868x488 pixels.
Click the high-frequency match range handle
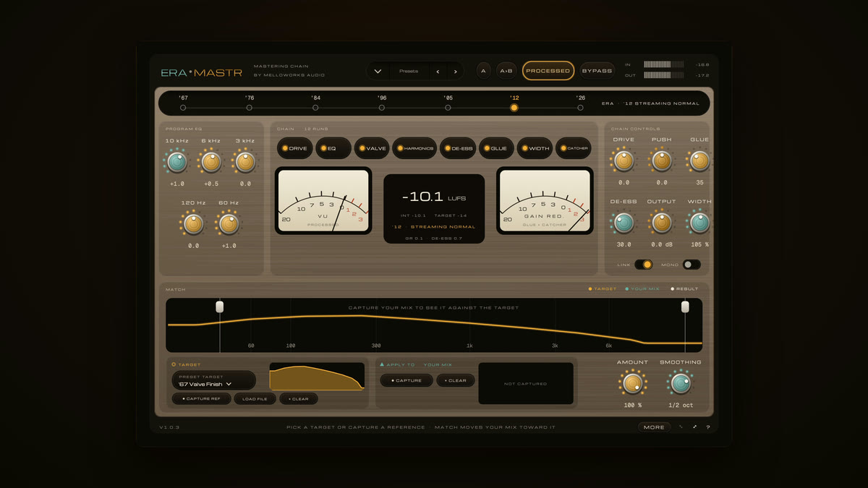685,307
